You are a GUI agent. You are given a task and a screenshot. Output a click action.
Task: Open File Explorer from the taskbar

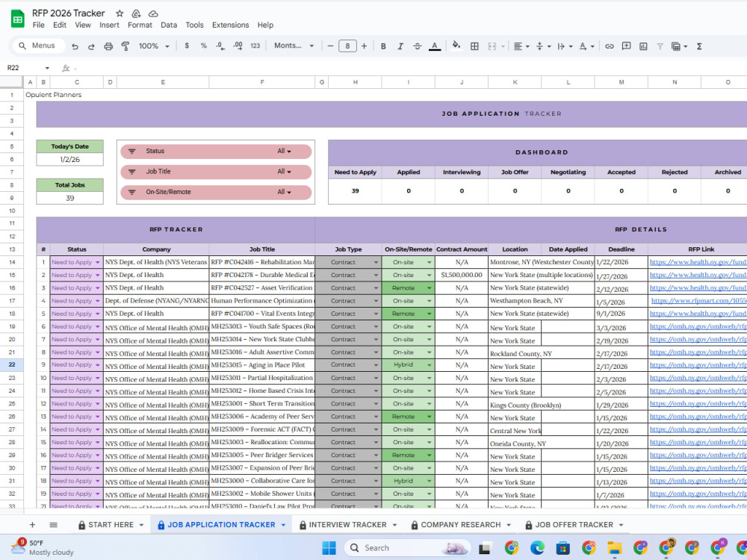point(614,548)
